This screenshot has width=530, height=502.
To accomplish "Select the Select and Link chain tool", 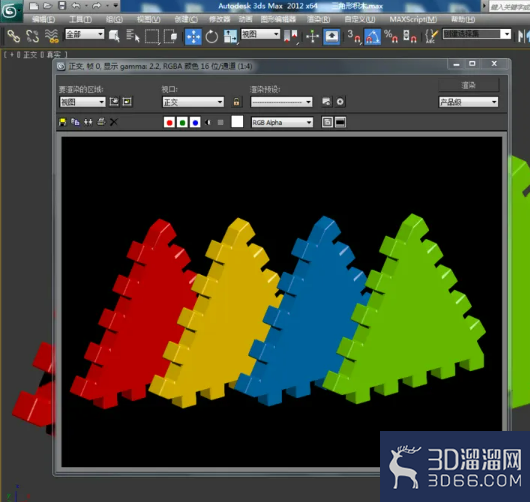I will pyautogui.click(x=14, y=36).
